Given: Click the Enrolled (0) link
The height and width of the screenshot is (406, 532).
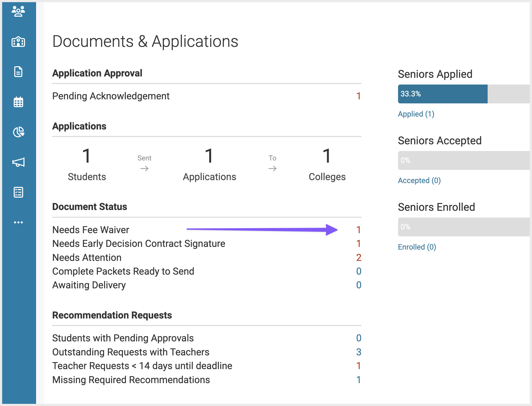Looking at the screenshot, I should (417, 247).
